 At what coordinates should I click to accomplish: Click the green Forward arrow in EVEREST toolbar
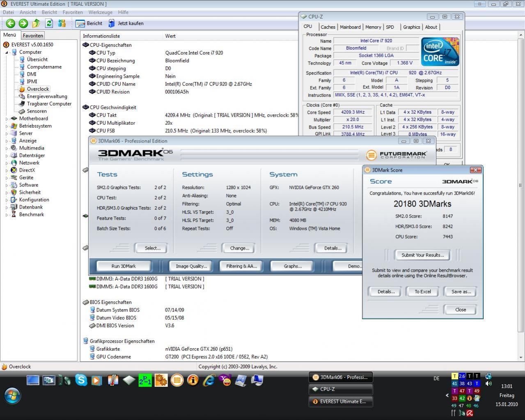(23, 23)
